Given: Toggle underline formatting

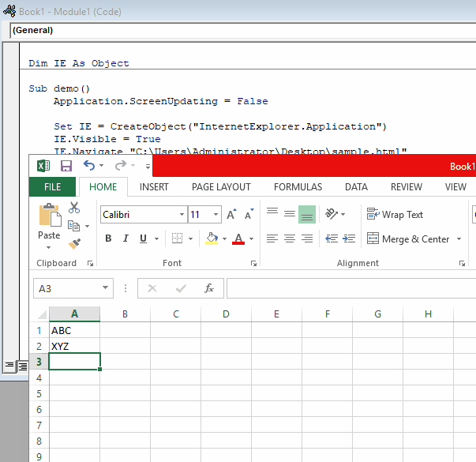Looking at the screenshot, I should pos(144,239).
